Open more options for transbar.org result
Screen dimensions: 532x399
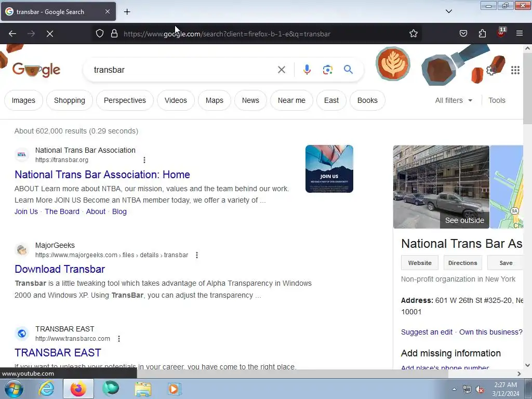click(144, 160)
